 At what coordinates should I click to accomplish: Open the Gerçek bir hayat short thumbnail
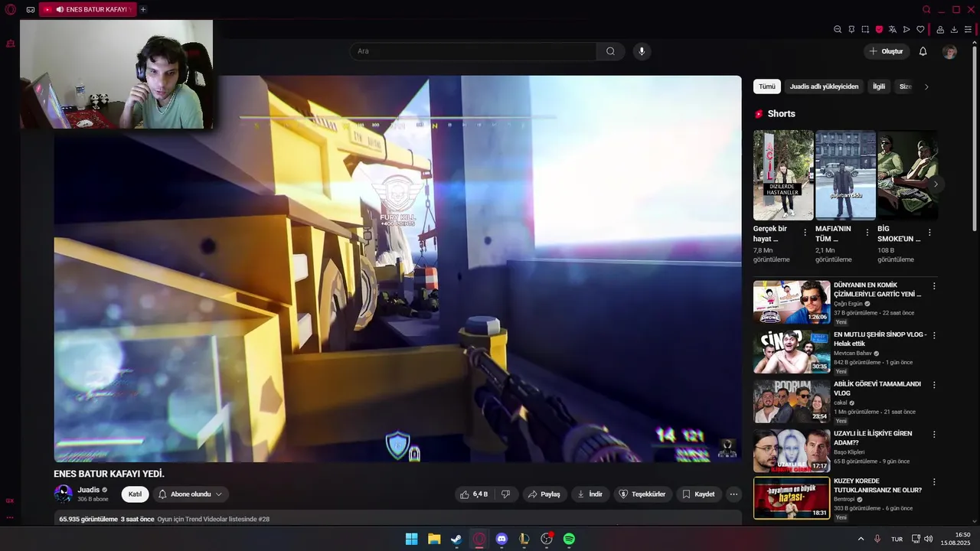point(783,175)
